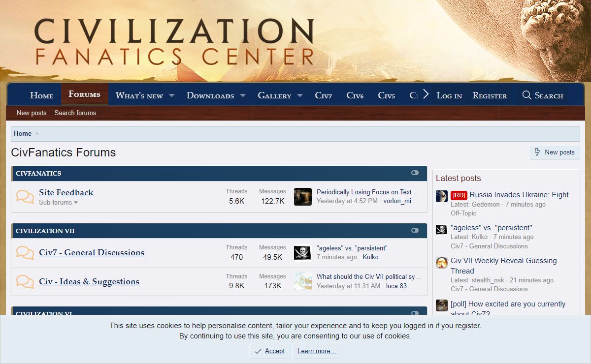Open Civ - Ideas & Suggestions forum title
591x364 pixels.
tap(89, 281)
